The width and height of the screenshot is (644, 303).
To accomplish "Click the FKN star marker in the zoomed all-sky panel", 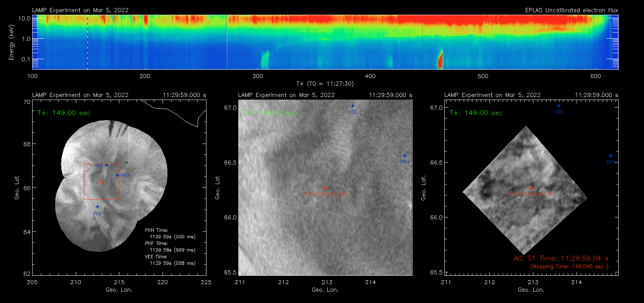I will (405, 156).
